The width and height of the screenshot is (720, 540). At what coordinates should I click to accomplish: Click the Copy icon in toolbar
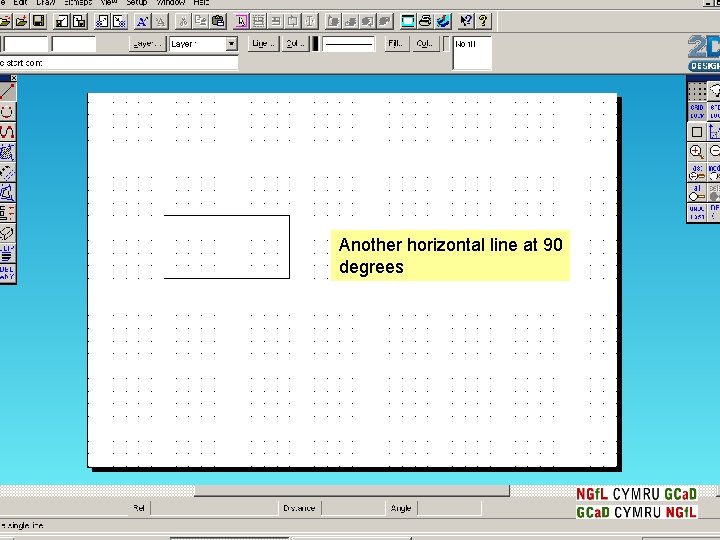(x=201, y=21)
